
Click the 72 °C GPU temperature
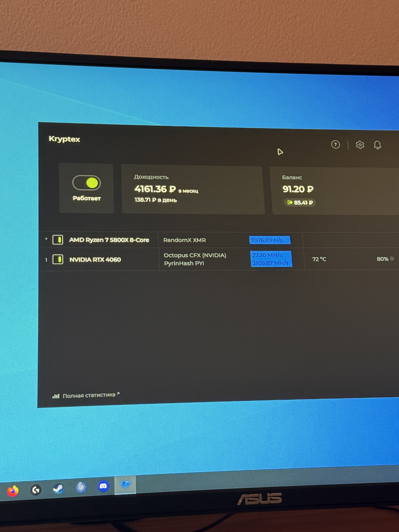pyautogui.click(x=319, y=259)
